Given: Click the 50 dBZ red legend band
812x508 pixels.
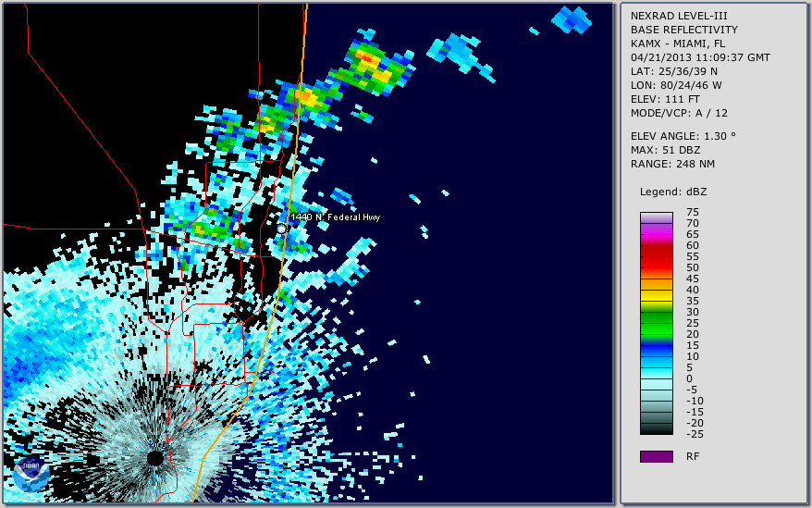Looking at the screenshot, I should [656, 273].
